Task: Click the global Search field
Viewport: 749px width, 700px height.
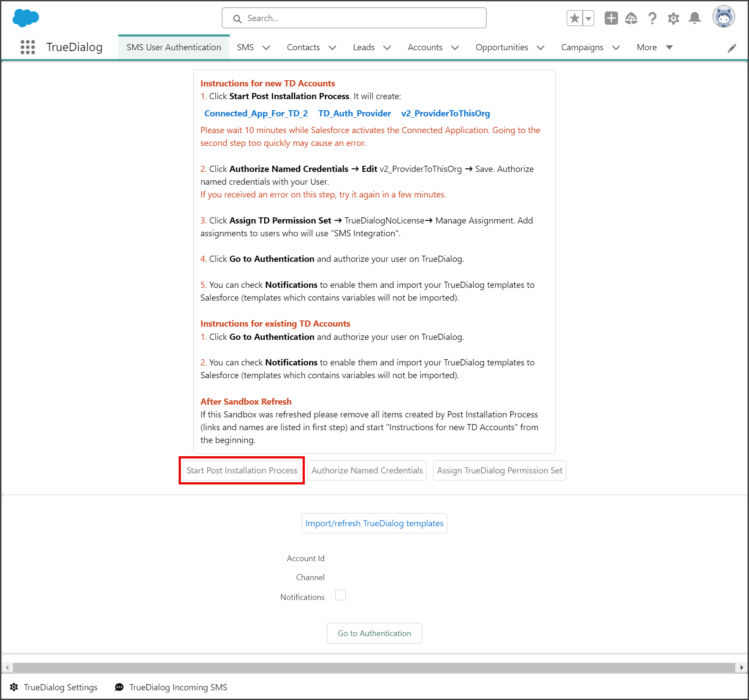Action: click(x=354, y=18)
